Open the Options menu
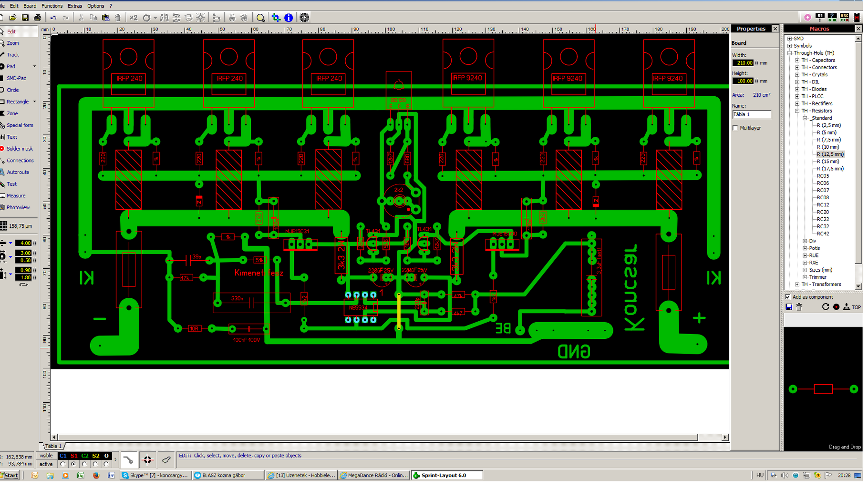The image size is (868, 488). [x=95, y=6]
